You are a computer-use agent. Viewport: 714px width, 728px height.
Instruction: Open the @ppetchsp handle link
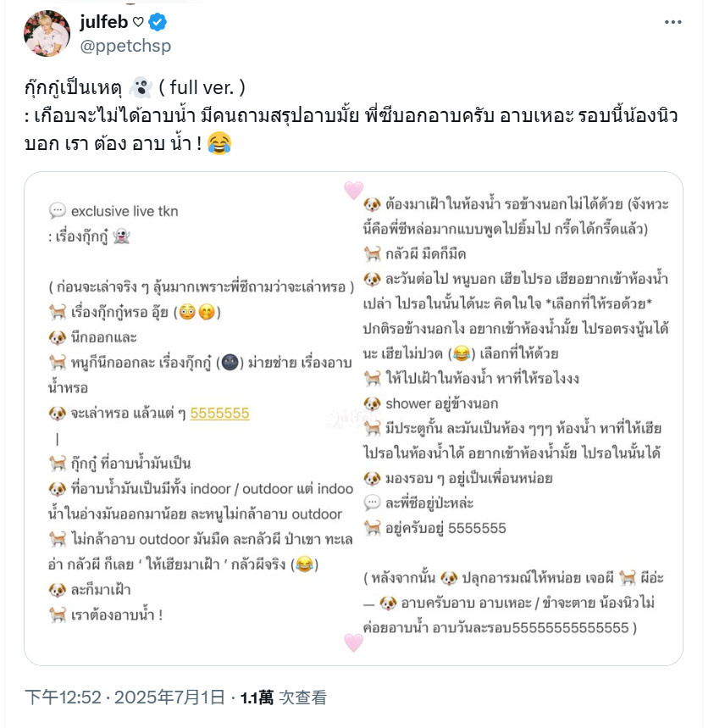point(125,46)
